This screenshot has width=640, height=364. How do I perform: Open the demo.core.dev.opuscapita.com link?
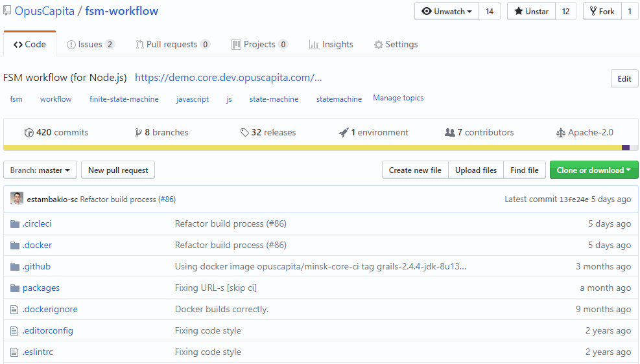coord(228,78)
